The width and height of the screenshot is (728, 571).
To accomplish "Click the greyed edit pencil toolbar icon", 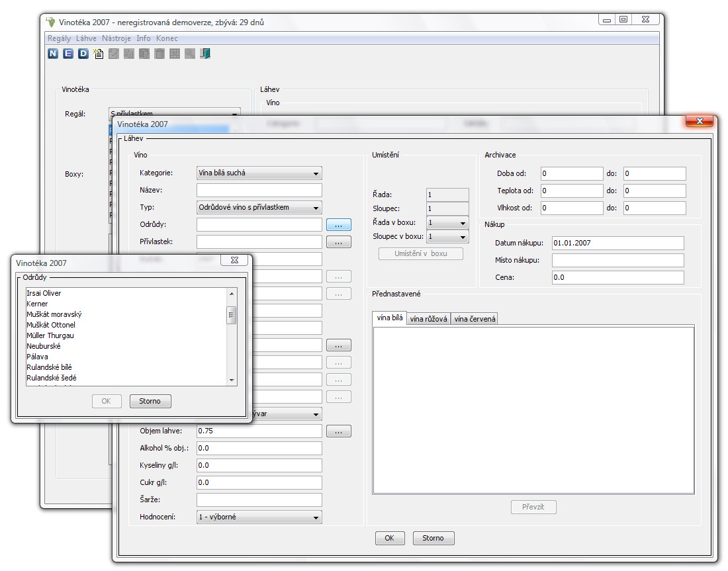I will point(114,54).
